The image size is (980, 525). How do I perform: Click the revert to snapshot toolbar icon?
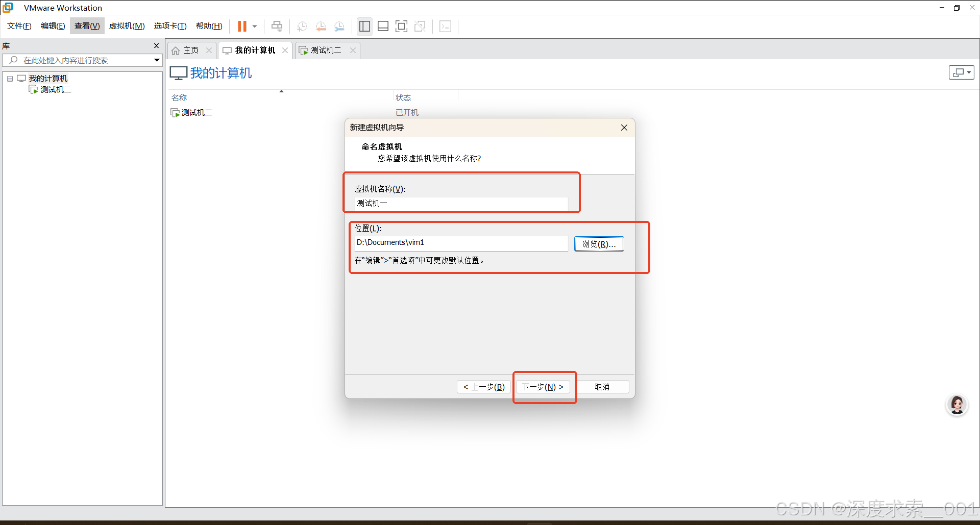tap(321, 27)
